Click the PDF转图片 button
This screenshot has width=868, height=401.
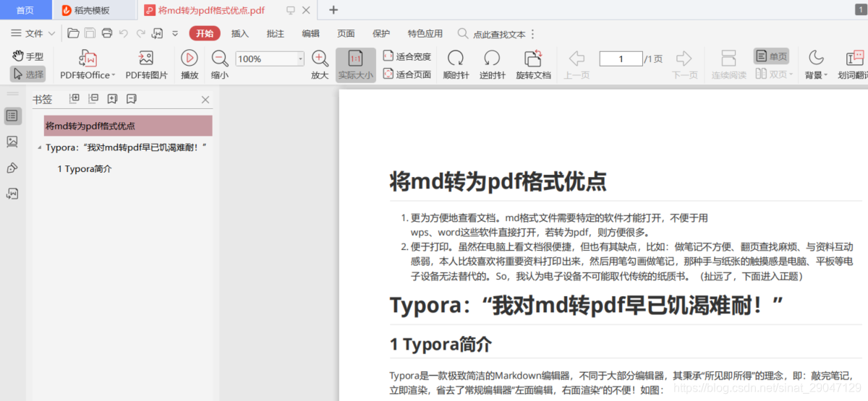[x=146, y=65]
